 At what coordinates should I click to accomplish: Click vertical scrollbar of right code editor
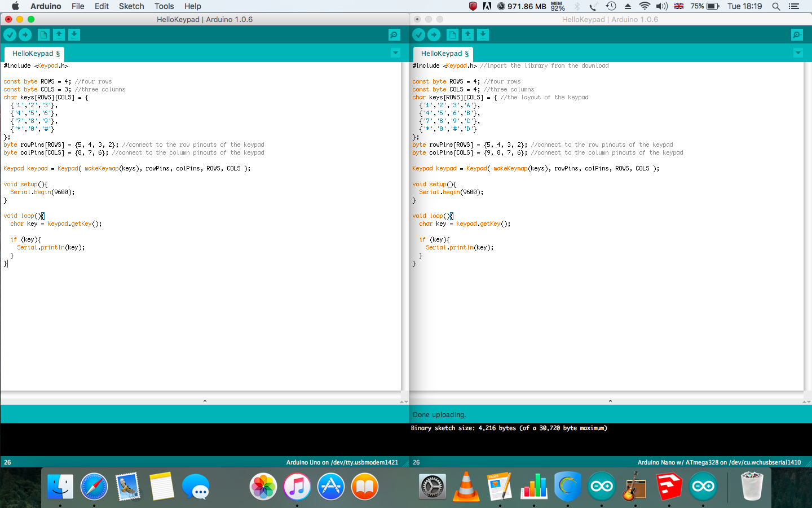pos(807,226)
